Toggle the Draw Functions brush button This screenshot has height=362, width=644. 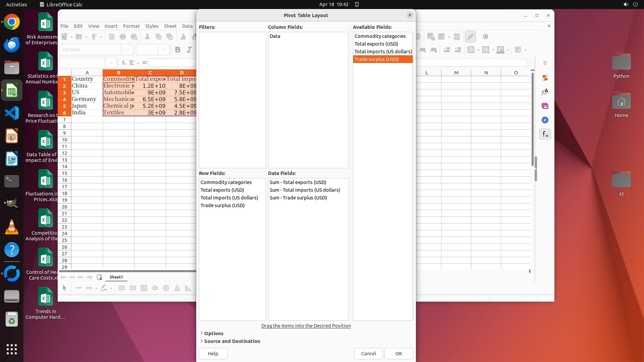click(471, 37)
